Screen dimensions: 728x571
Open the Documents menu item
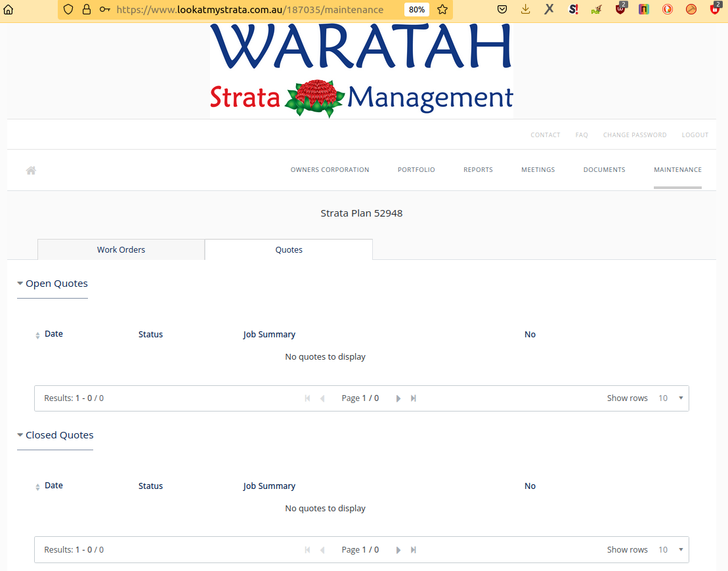coord(605,170)
